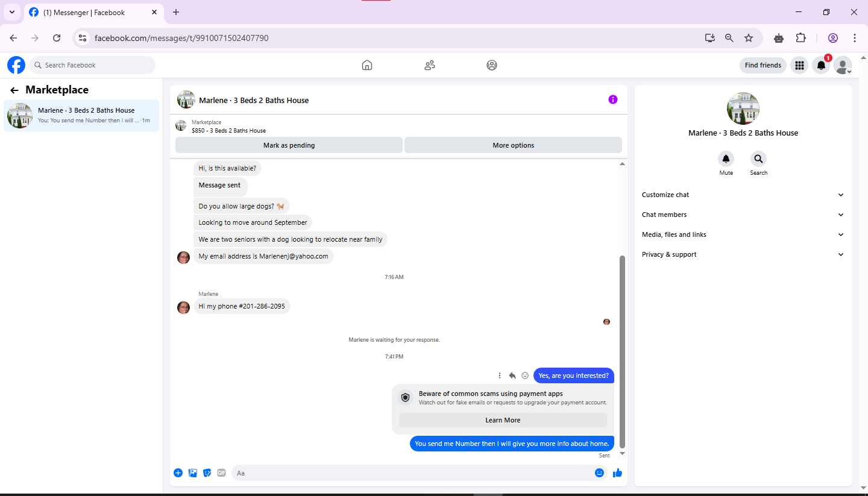Select Marlene conversation in Marketplace list
The image size is (868, 496).
point(81,115)
